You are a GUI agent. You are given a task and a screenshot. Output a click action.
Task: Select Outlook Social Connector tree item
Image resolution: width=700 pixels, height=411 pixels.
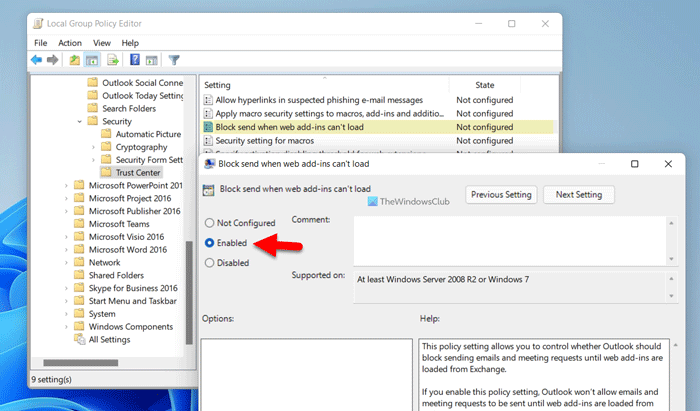tap(142, 83)
